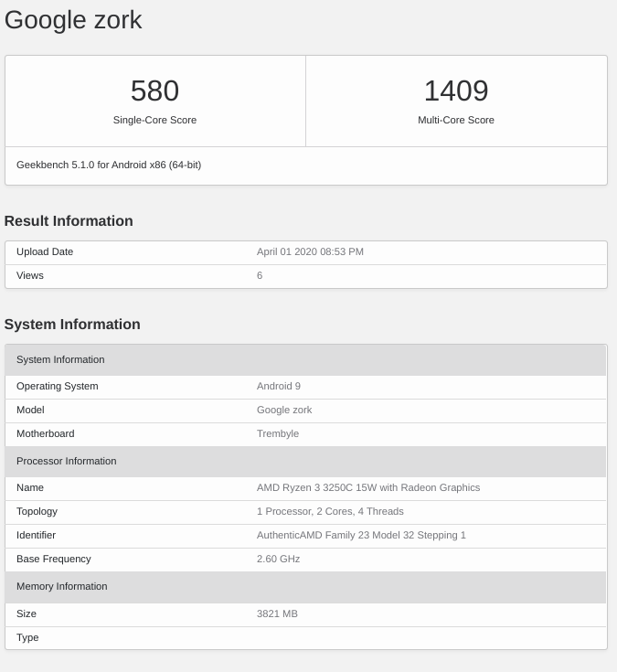The width and height of the screenshot is (617, 672).
Task: Click the Upload Date value April 01 2020
Action: coord(310,252)
